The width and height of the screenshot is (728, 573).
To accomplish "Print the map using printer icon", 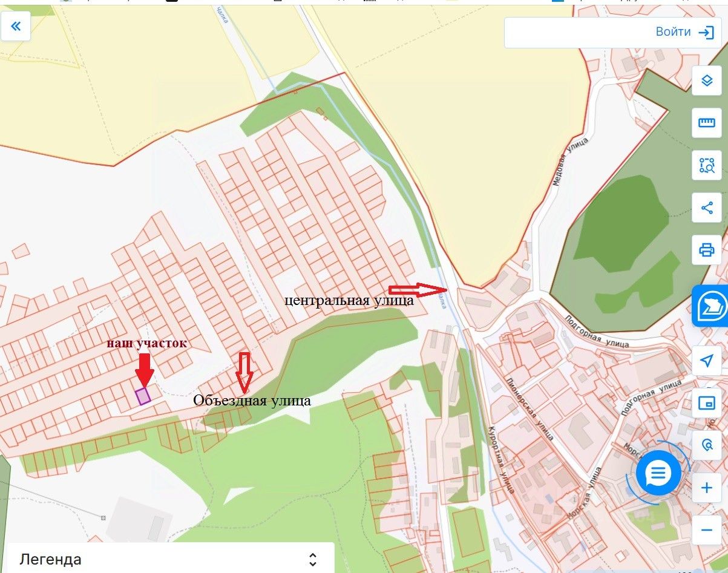I will pos(707,250).
